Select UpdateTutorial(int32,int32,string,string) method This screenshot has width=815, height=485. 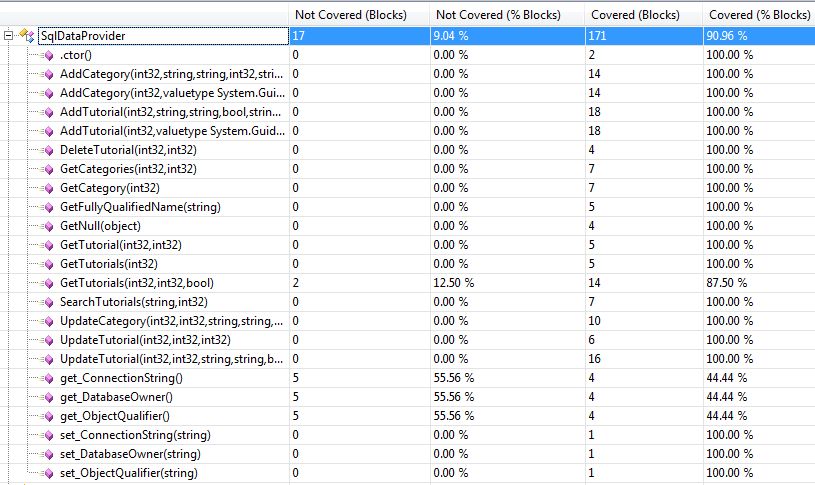(x=172, y=359)
